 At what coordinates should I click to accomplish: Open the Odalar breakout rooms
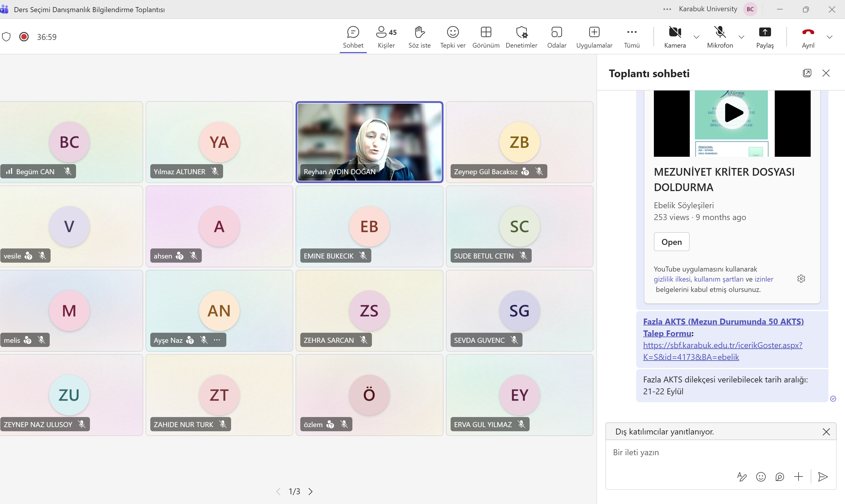(x=557, y=37)
